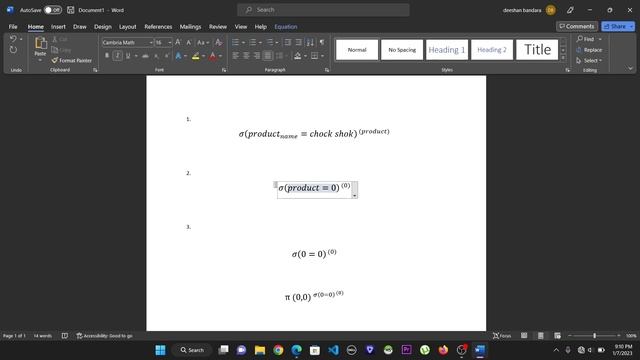Click the title bar Search box
This screenshot has width=640, height=360.
point(323,10)
